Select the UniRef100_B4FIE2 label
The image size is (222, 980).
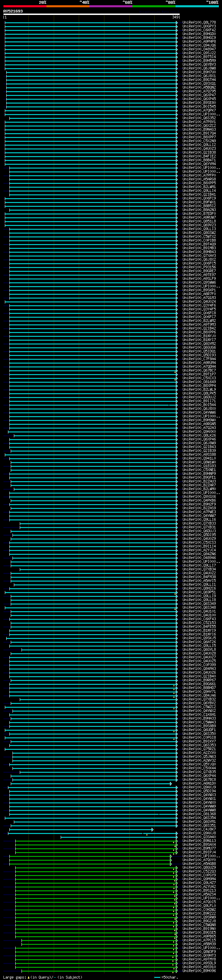199,156
